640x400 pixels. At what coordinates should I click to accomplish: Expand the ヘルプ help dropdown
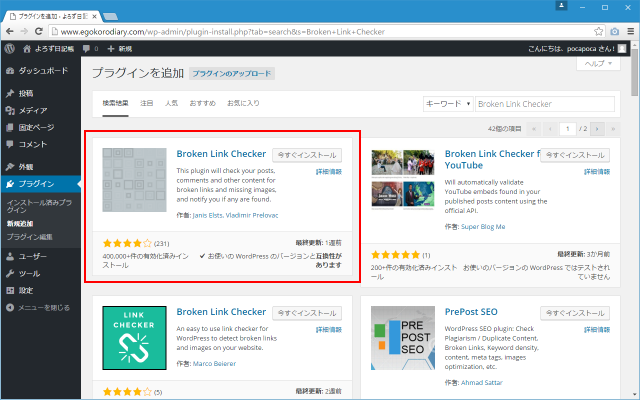(x=597, y=63)
